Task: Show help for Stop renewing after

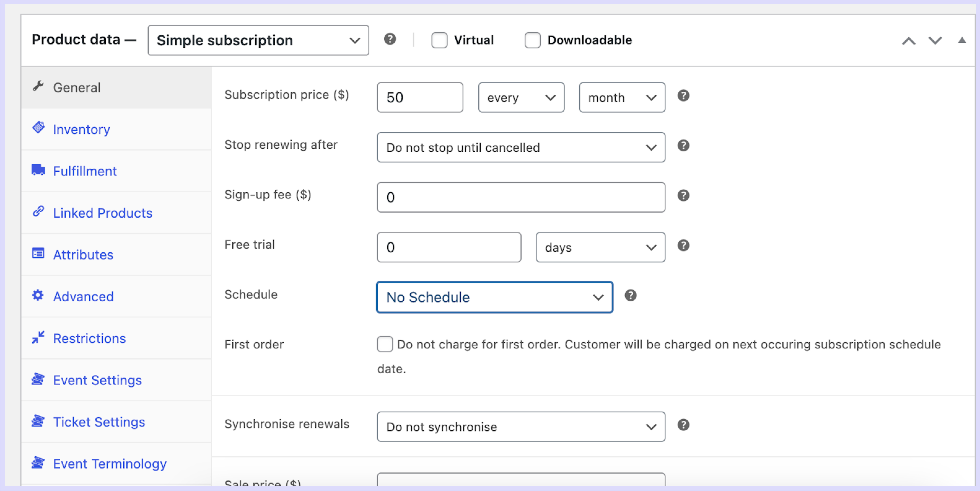Action: (x=684, y=145)
